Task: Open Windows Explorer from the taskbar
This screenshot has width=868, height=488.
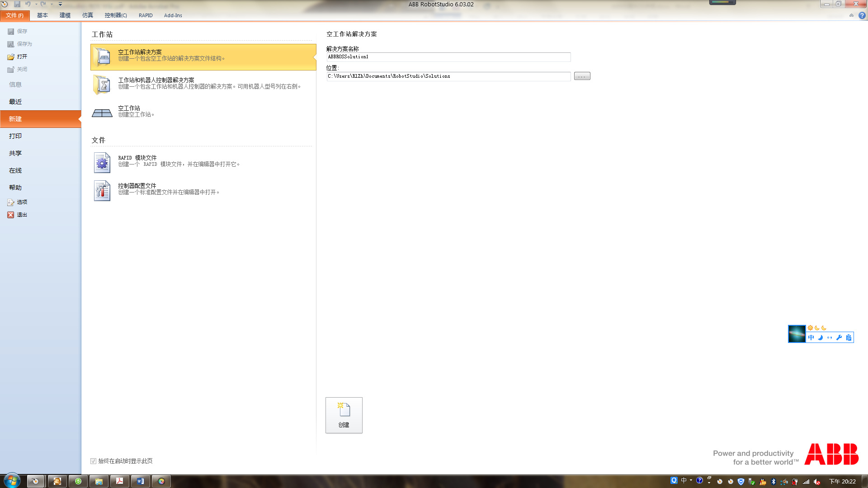Action: [99, 481]
